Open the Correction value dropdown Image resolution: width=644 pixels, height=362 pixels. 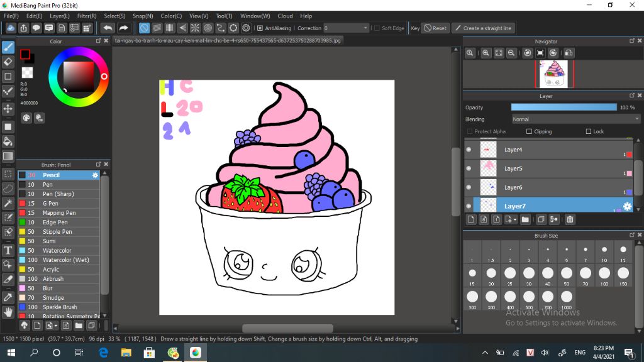coord(346,28)
